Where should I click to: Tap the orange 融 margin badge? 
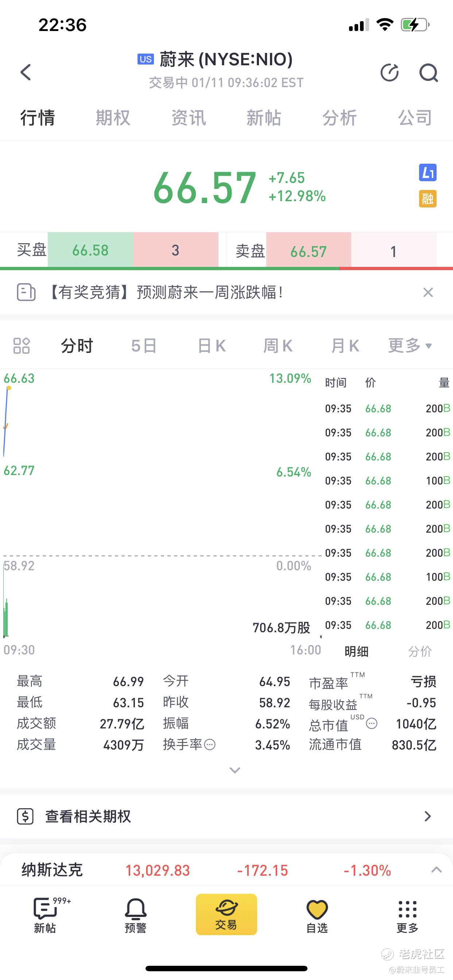(x=427, y=199)
